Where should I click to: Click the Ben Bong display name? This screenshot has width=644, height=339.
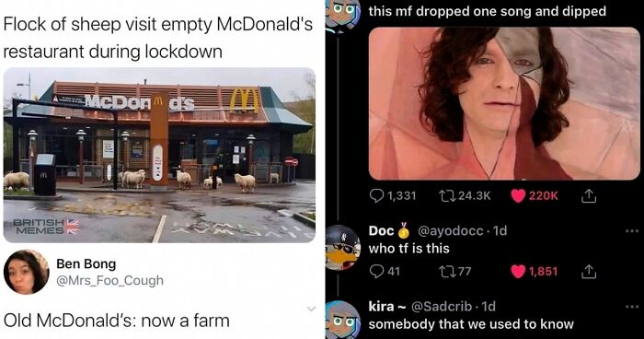(86, 263)
